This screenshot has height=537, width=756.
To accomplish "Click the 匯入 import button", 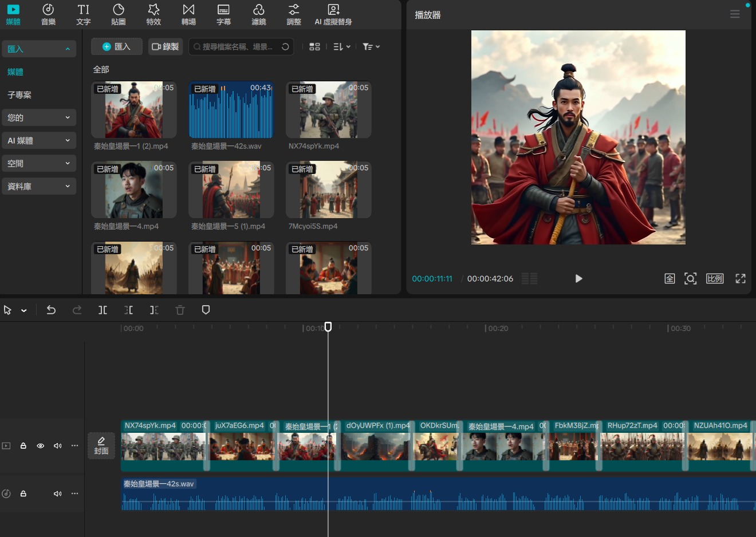I will coord(116,47).
